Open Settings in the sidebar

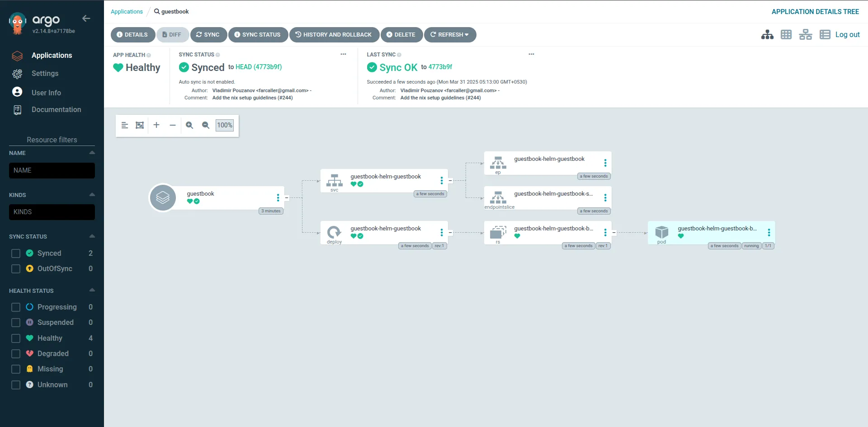(45, 73)
